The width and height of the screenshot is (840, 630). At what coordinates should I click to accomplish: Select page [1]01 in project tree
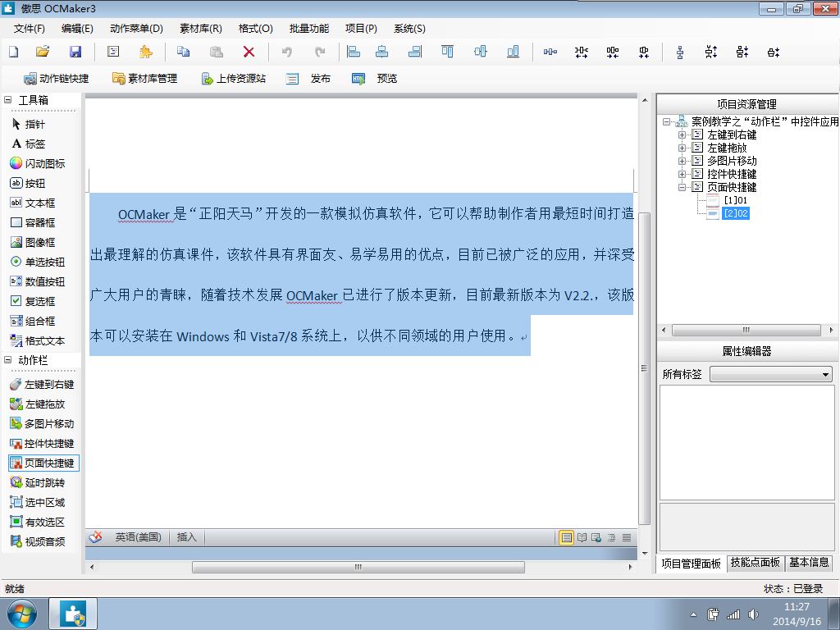[728, 200]
